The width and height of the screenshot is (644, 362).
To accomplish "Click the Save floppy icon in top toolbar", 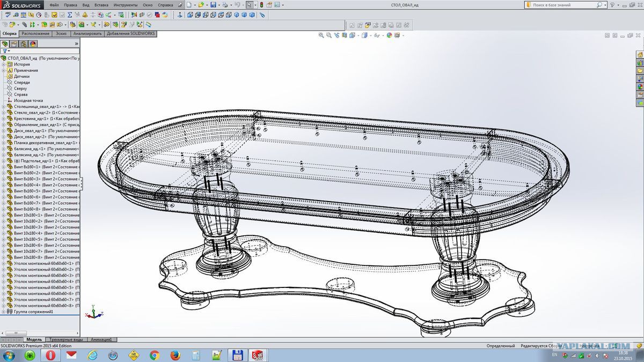I will pos(213,4).
